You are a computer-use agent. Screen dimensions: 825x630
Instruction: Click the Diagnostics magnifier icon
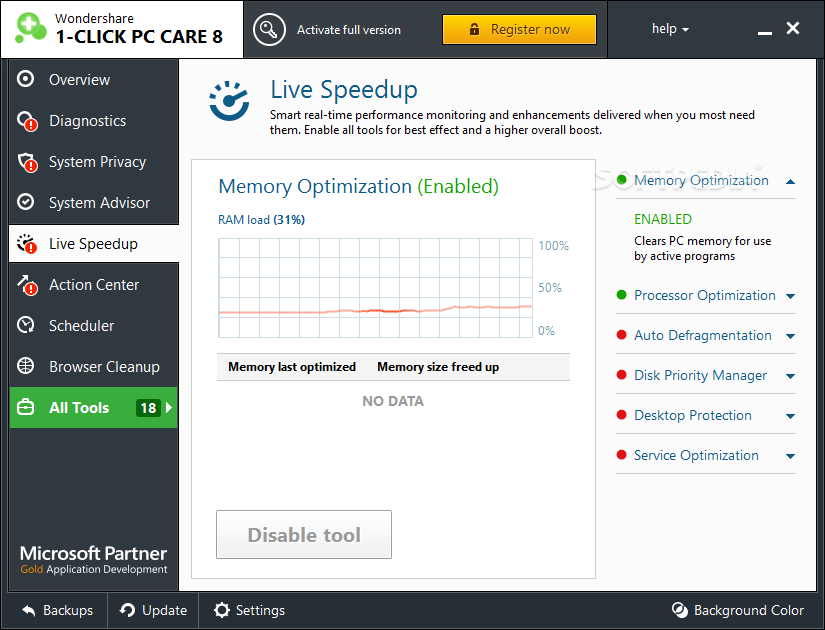coord(27,121)
